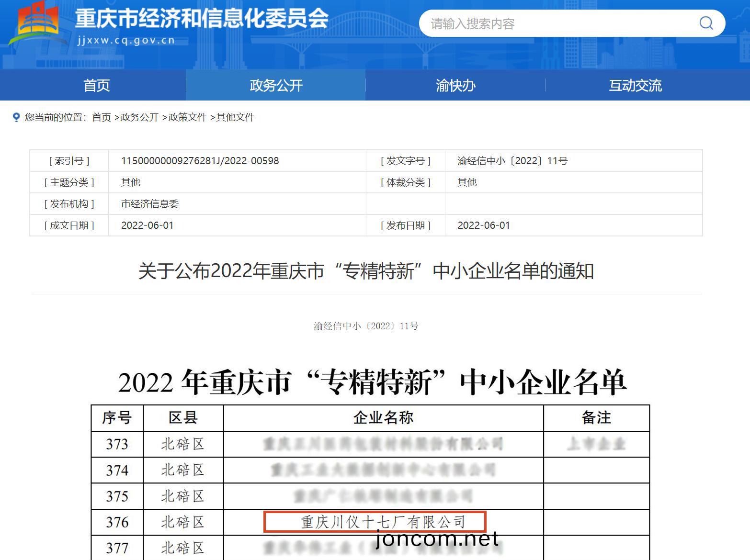This screenshot has height=560, width=750.
Task: Switch to the 政务公开 navigation tab
Action: 276,85
